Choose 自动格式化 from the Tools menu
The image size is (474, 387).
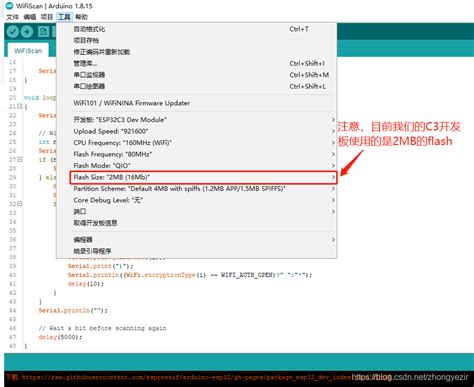point(197,29)
